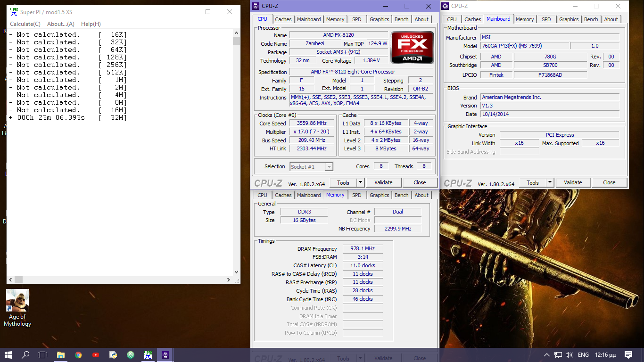Select Mainboard tab in the top CPU window
This screenshot has height=362, width=644.
click(x=309, y=19)
